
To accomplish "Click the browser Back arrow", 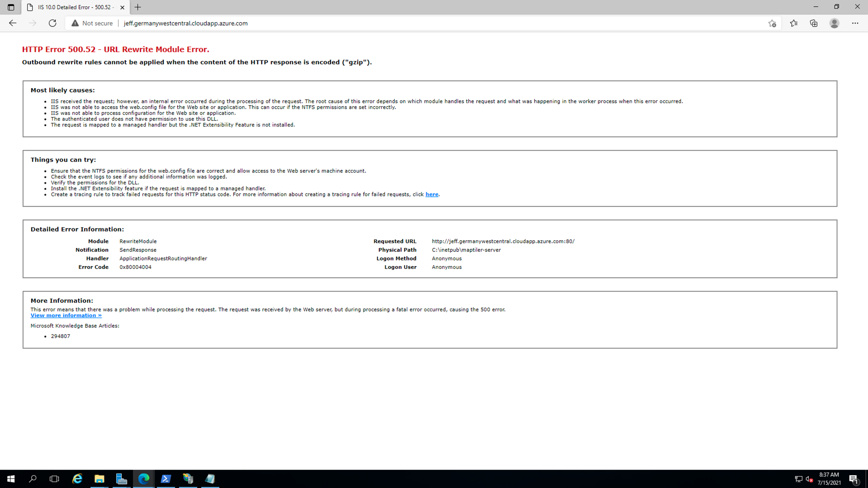I will [13, 23].
